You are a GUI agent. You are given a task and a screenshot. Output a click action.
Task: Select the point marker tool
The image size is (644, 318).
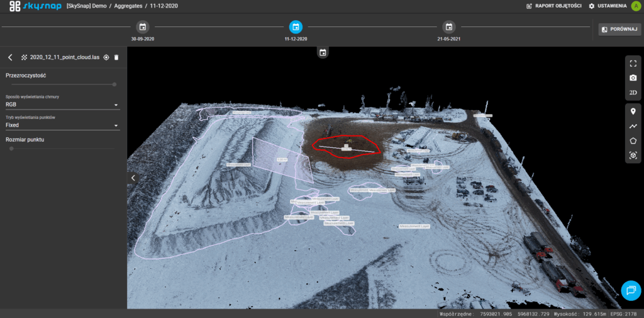point(633,111)
